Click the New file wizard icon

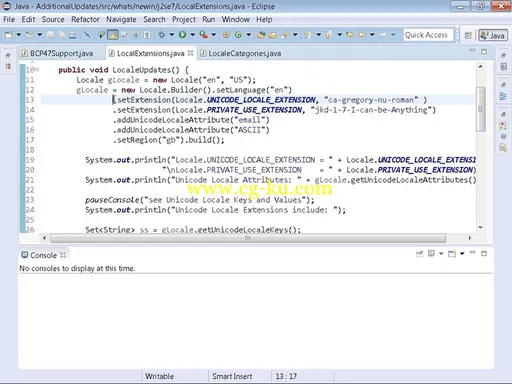(x=9, y=35)
